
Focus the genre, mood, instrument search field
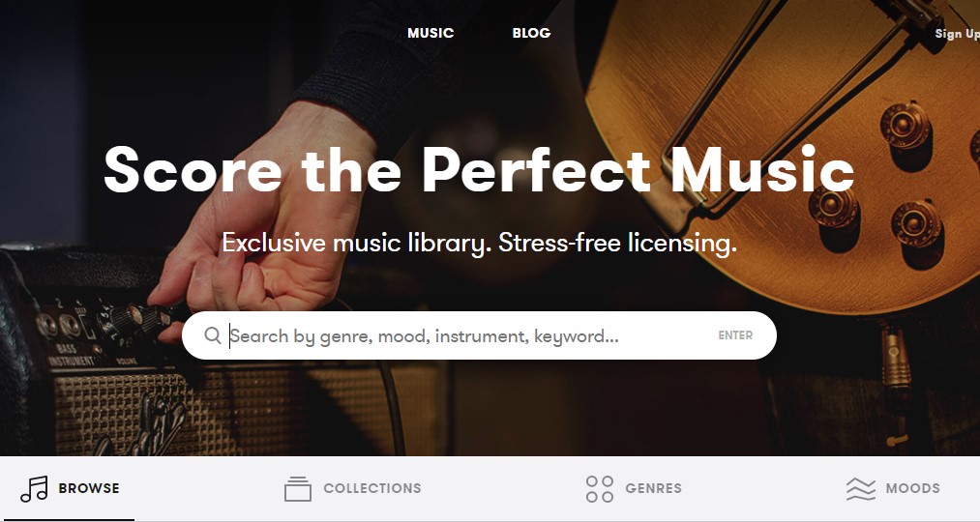(469, 336)
